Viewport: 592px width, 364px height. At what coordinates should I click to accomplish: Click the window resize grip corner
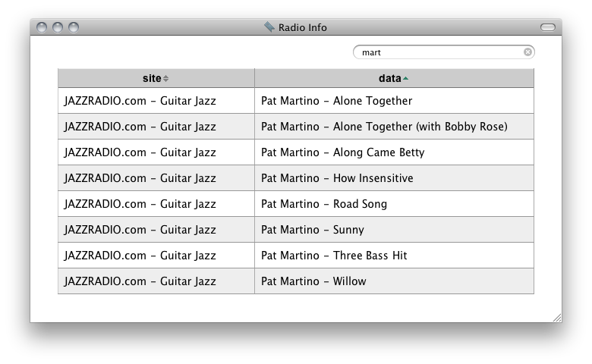tap(556, 317)
